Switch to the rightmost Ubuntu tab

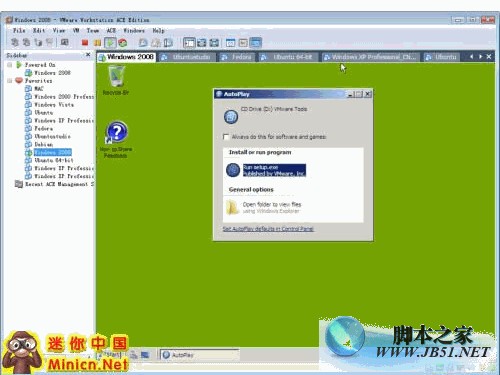click(441, 57)
